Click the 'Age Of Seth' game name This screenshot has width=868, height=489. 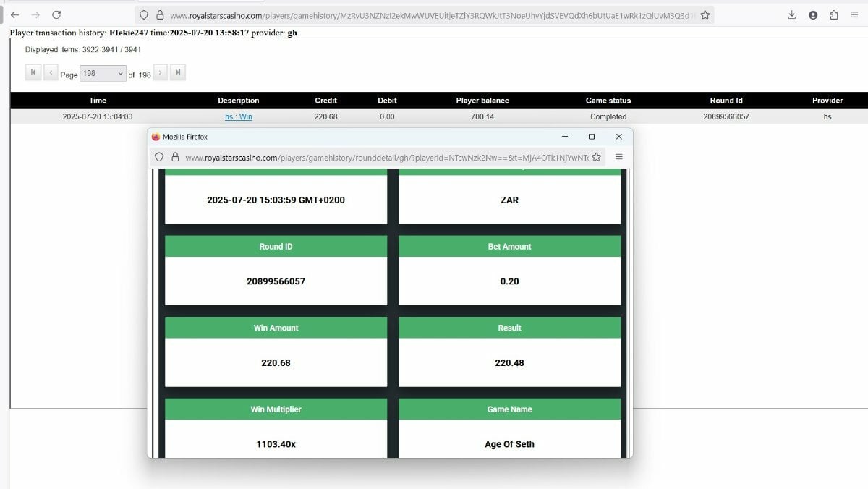point(510,444)
